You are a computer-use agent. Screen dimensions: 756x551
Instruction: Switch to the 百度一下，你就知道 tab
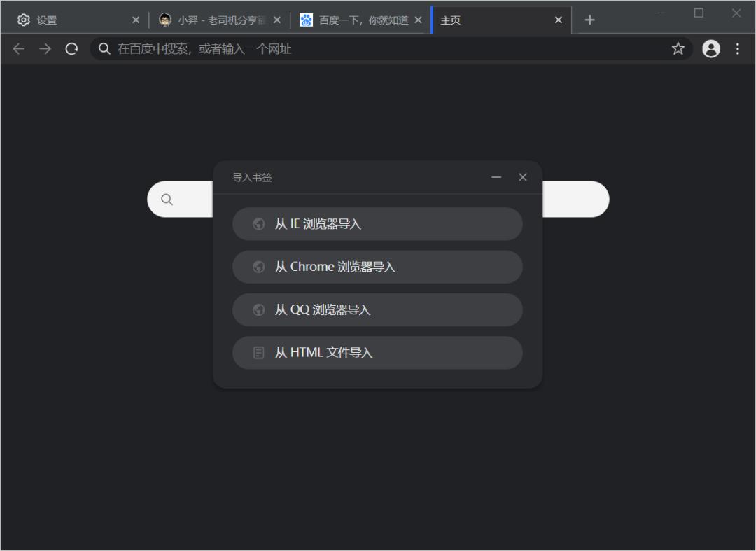357,20
